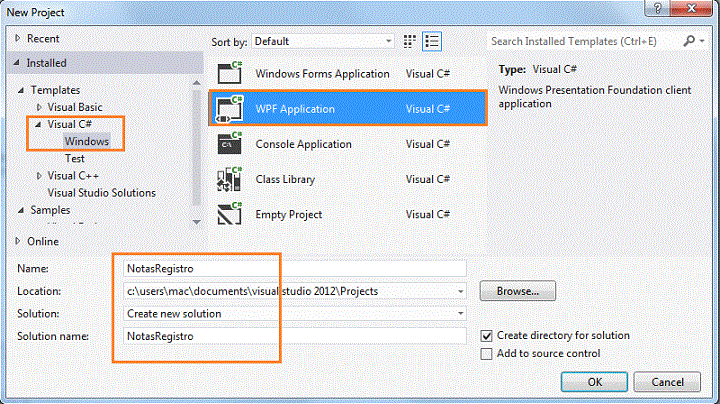Select the Windows Forms Application label
Viewport: 720px width, 404px height.
point(322,73)
